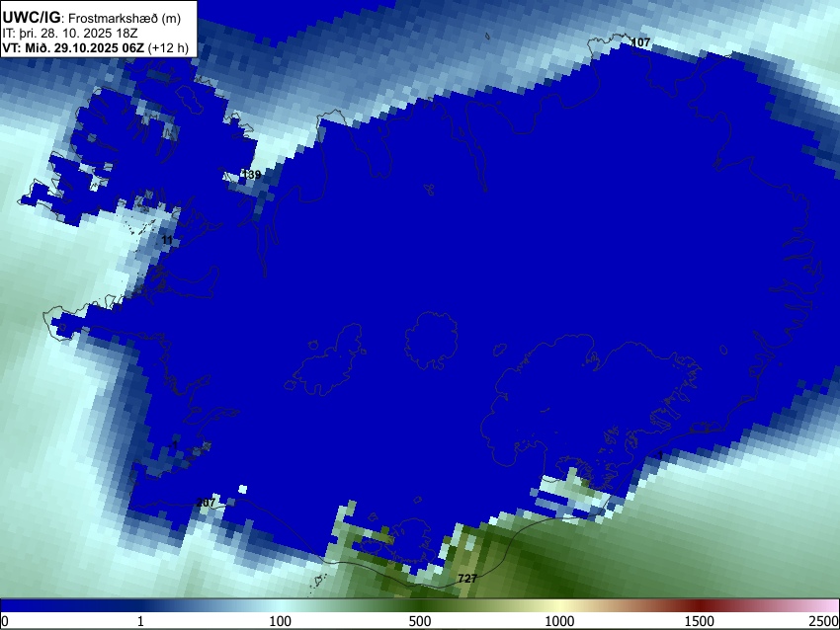Screen dimensions: 840x630
Task: Click the station value 11 on the map
Action: pos(168,240)
